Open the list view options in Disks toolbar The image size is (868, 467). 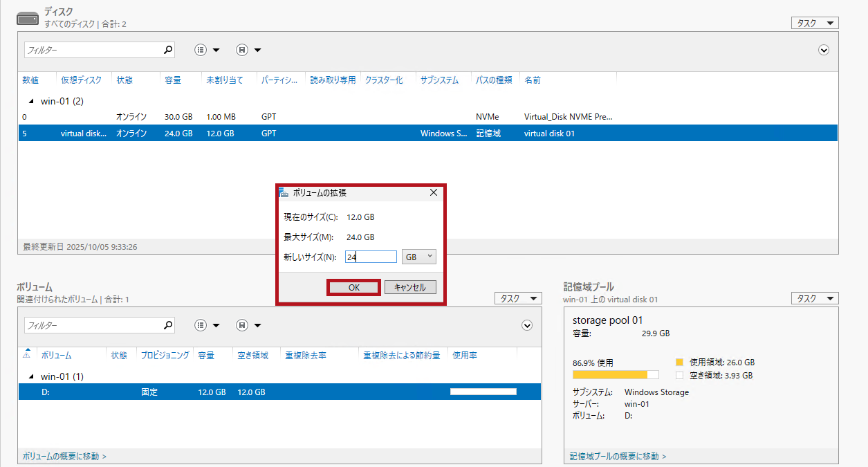tap(207, 50)
